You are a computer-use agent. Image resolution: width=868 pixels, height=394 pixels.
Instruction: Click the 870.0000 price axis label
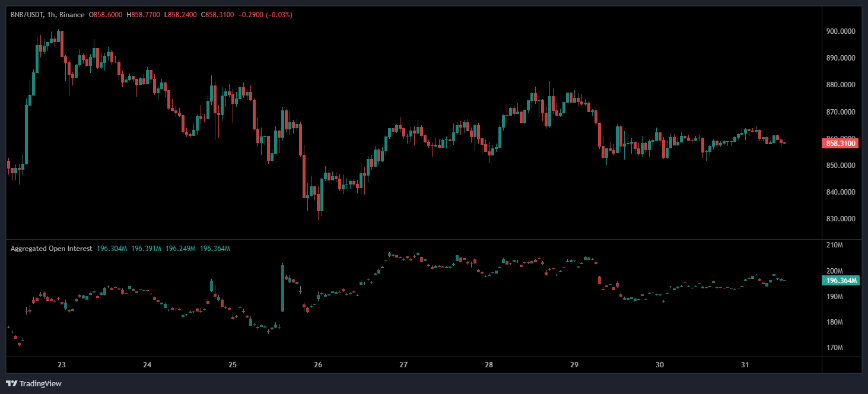[x=842, y=112]
